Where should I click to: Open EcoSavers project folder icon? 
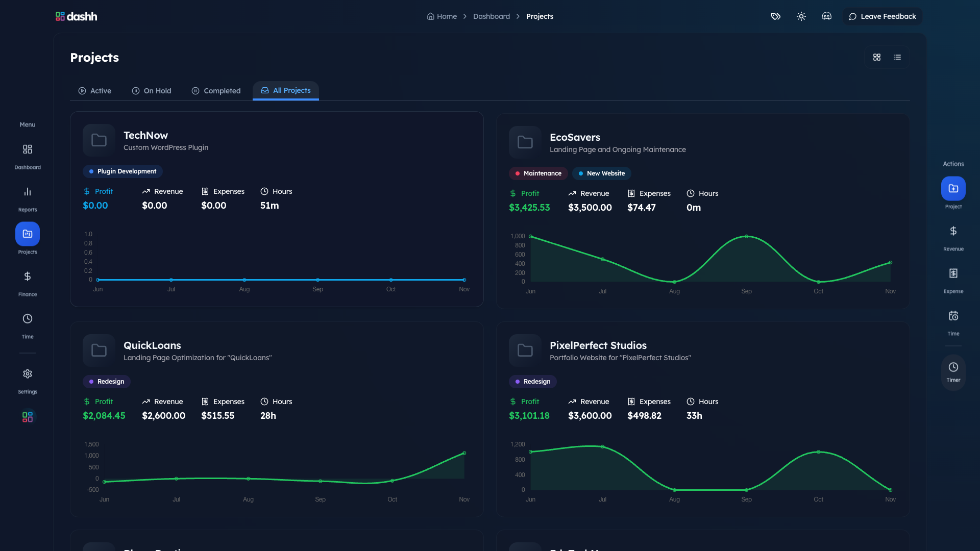pyautogui.click(x=525, y=142)
